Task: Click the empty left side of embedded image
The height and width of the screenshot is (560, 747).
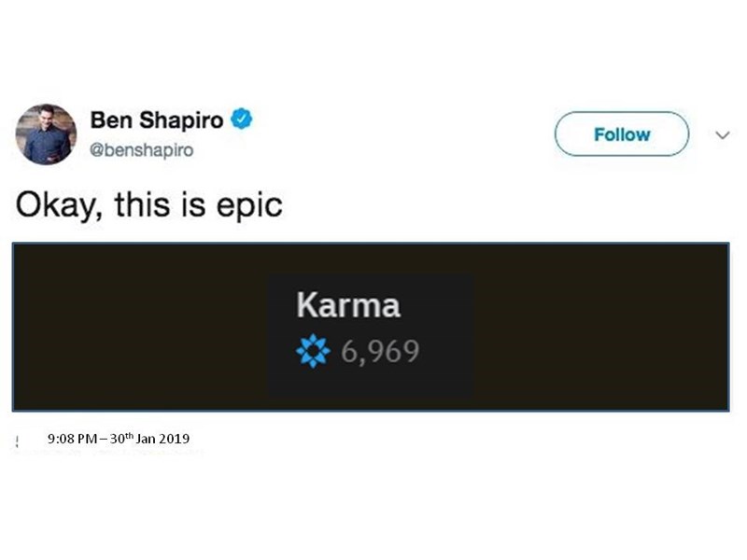Action: 140,327
